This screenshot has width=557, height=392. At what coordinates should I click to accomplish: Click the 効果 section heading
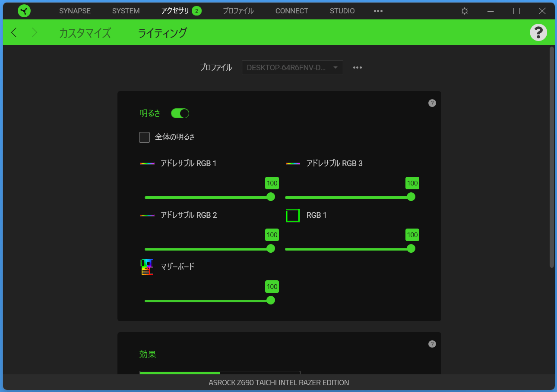pos(148,354)
